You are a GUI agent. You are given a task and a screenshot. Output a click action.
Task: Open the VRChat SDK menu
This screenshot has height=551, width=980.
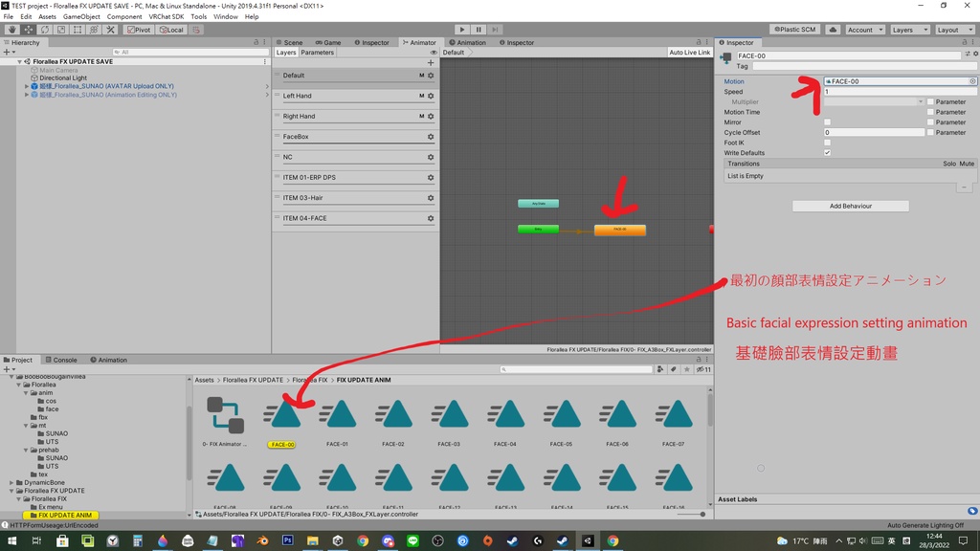(x=167, y=17)
